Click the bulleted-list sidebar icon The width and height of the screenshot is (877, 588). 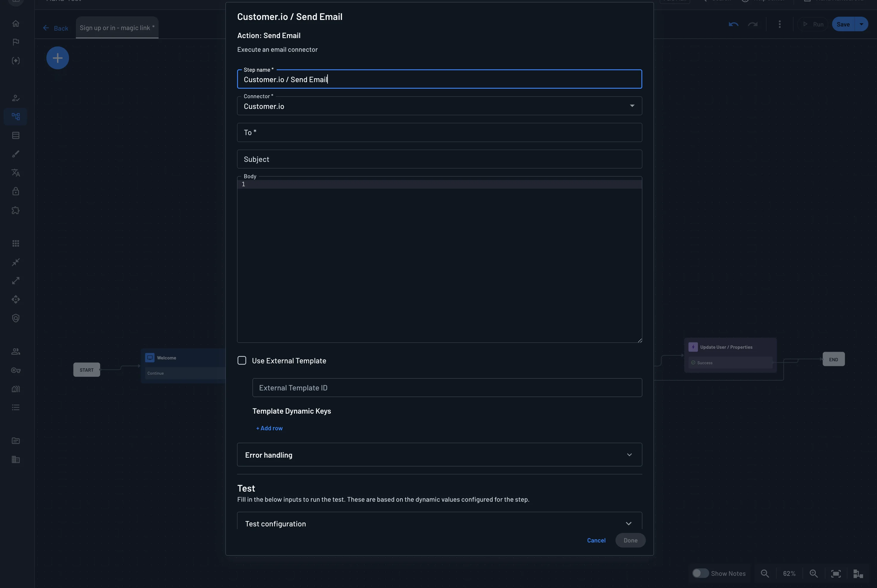tap(16, 407)
